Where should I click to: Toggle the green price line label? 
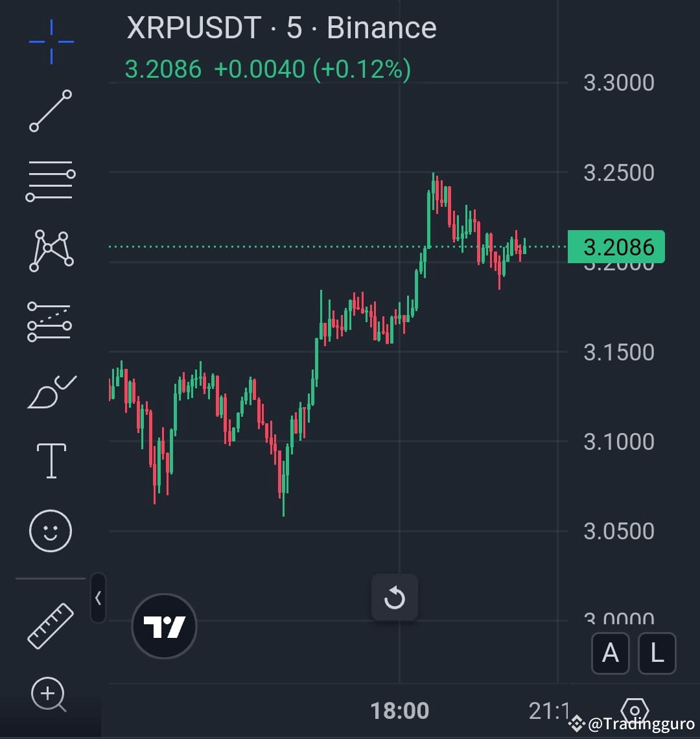coord(614,247)
